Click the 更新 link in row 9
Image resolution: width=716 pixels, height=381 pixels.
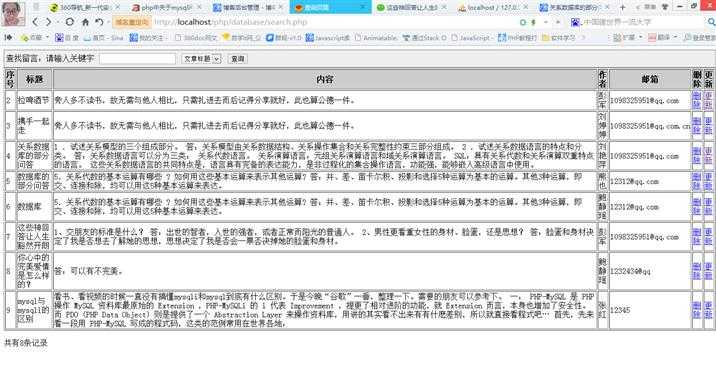tap(708, 310)
